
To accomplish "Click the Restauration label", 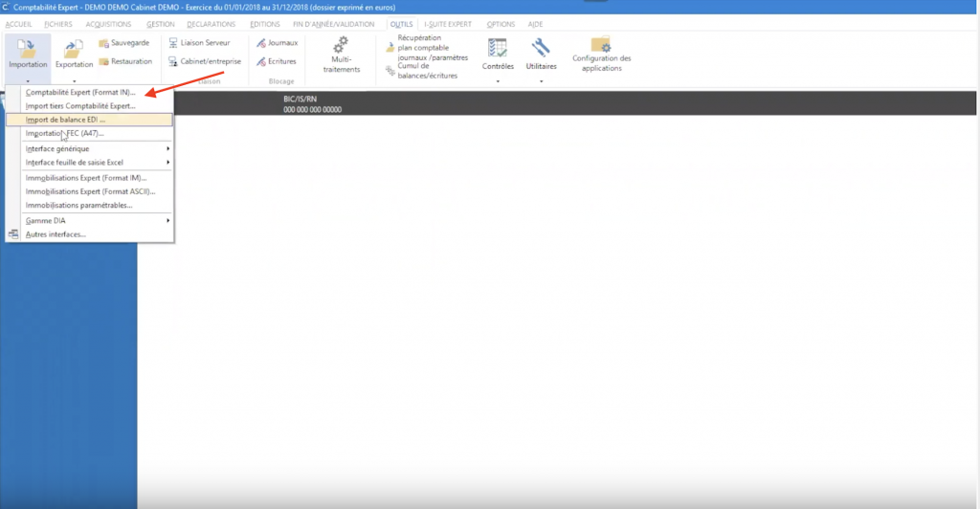I will (x=131, y=61).
